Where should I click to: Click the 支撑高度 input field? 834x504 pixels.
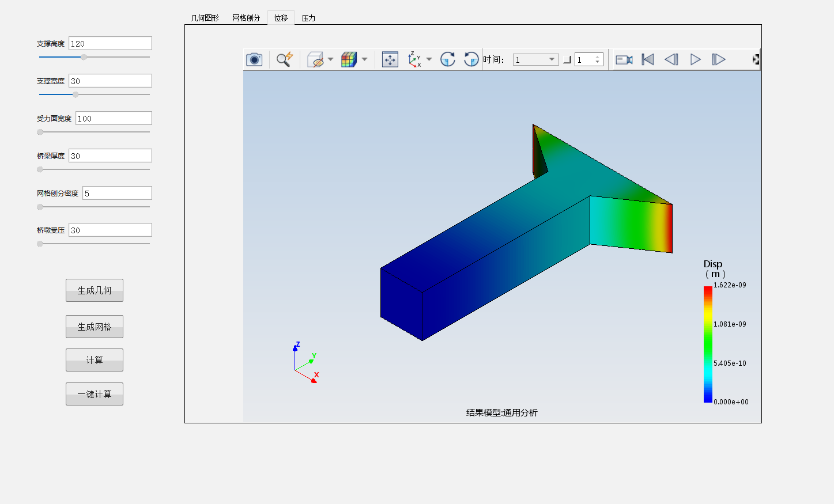point(110,43)
